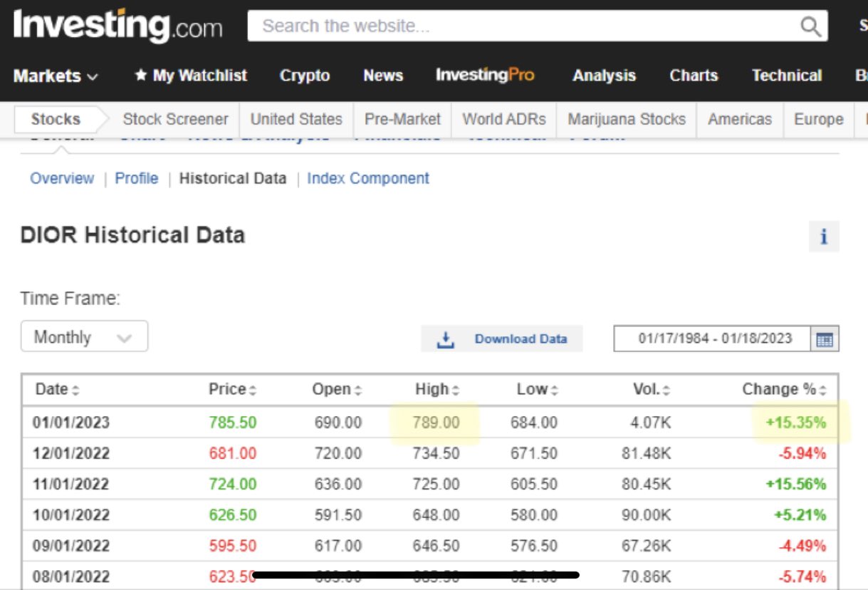This screenshot has width=868, height=590.
Task: Click the +5.21% change value
Action: coord(799,515)
